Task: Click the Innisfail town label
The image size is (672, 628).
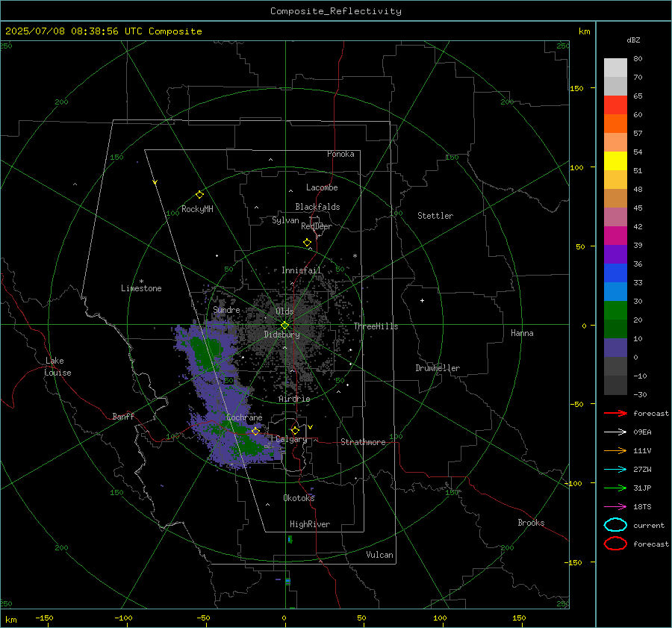Action: [x=301, y=270]
